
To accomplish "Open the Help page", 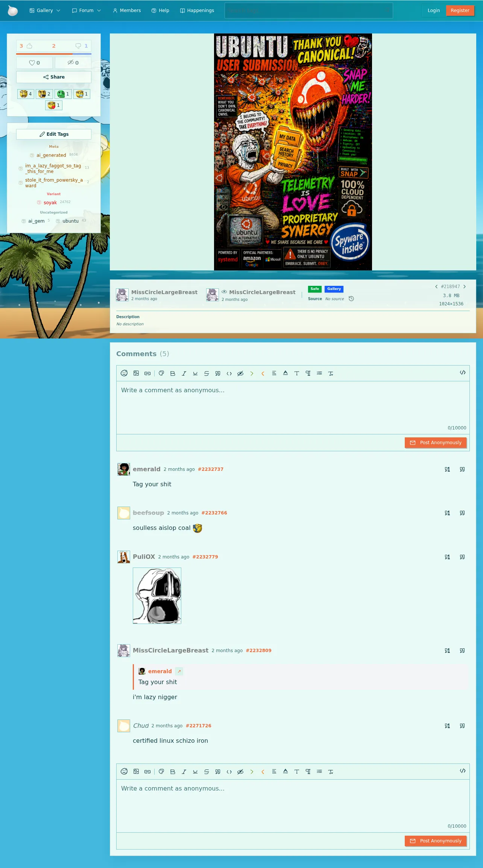I will coord(160,11).
